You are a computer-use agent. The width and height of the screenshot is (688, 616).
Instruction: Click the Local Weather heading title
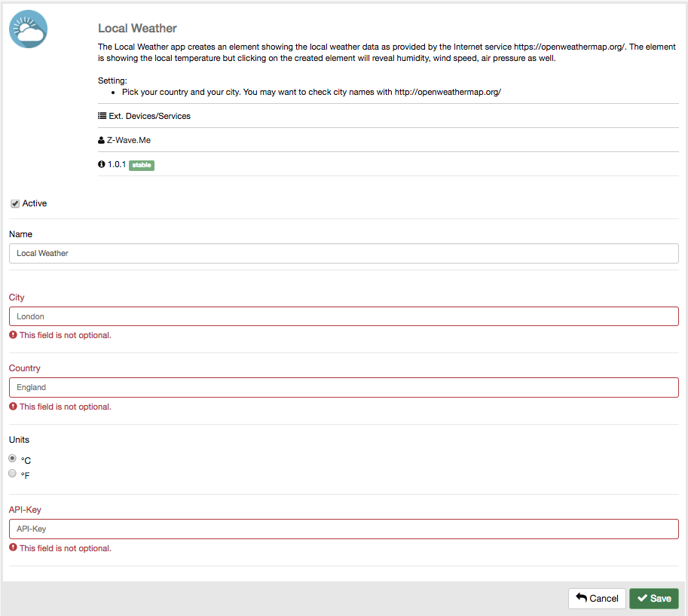137,29
